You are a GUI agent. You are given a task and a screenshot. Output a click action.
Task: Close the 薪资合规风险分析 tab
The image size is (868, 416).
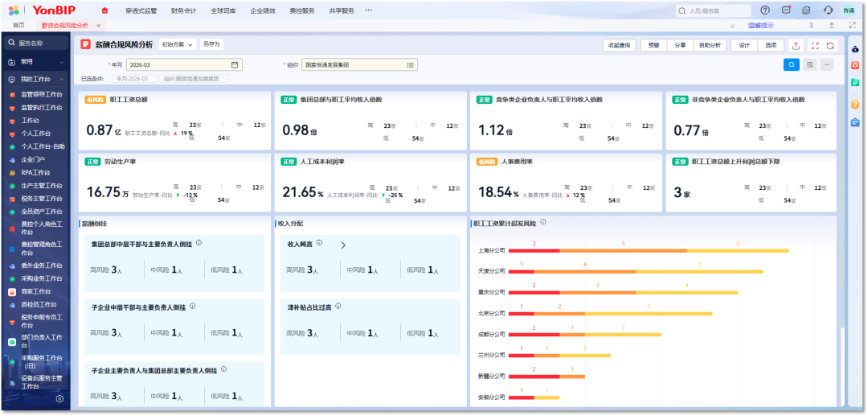click(x=99, y=26)
